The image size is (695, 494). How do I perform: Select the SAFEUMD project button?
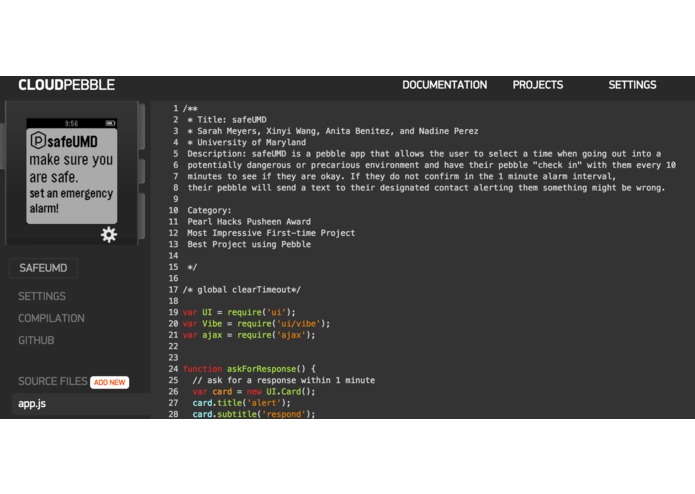click(x=43, y=268)
